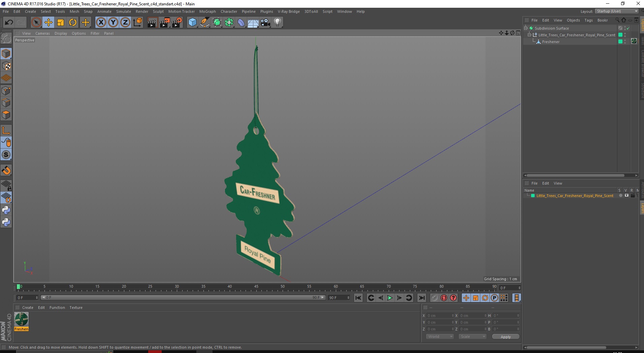Viewport: 644px width, 353px height.
Task: Click Make Editable icon in left palette
Action: coord(6,38)
